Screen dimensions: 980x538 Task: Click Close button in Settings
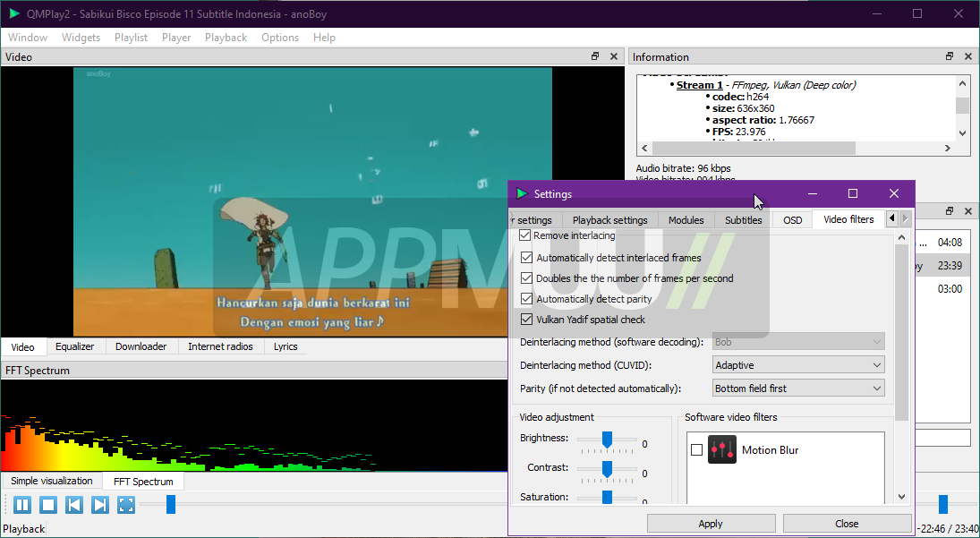847,524
